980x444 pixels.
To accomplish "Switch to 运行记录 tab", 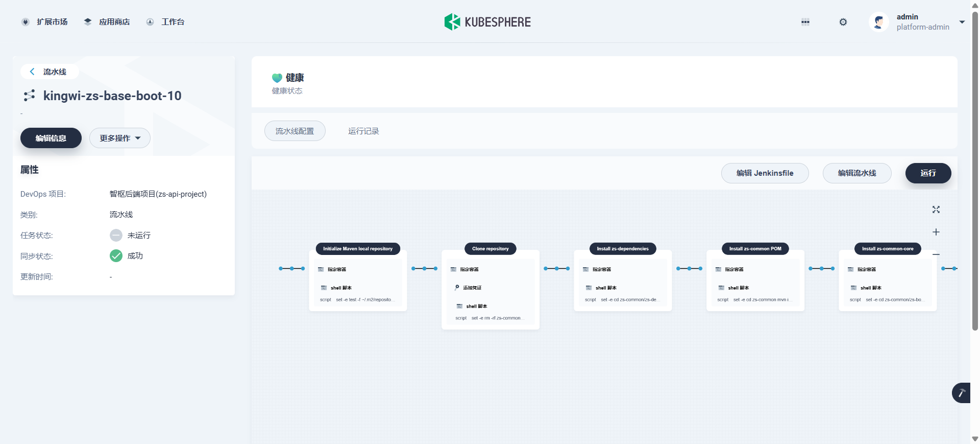I will (x=363, y=131).
